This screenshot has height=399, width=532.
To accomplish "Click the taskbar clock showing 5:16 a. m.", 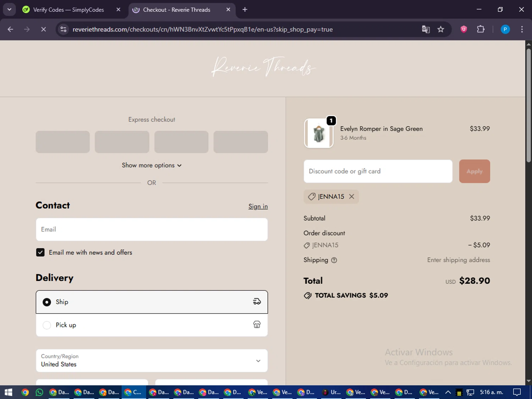I will tap(492, 392).
